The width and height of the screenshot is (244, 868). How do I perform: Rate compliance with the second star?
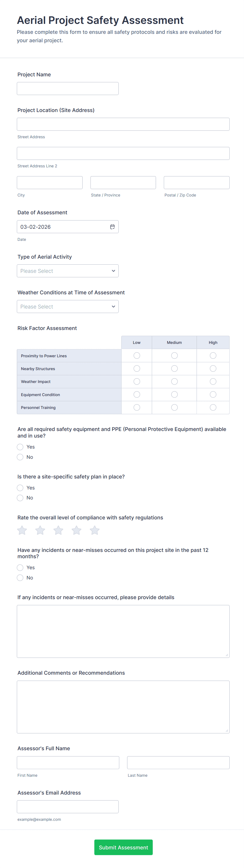click(x=40, y=530)
